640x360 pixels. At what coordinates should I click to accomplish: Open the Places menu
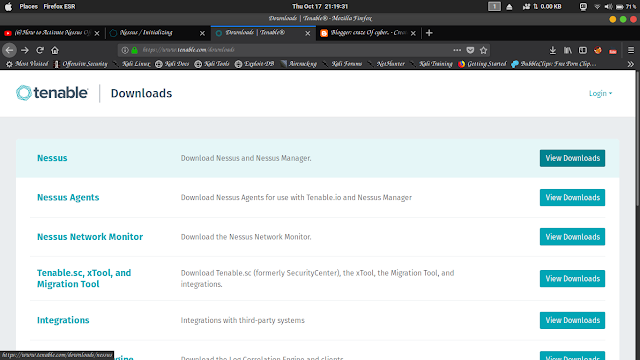pyautogui.click(x=29, y=7)
